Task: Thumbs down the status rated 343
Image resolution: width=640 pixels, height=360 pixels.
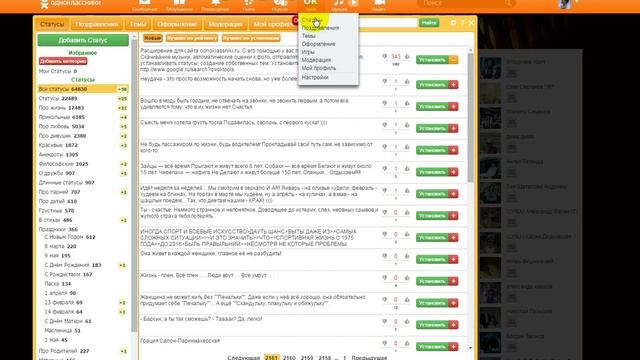Action: pyautogui.click(x=384, y=56)
